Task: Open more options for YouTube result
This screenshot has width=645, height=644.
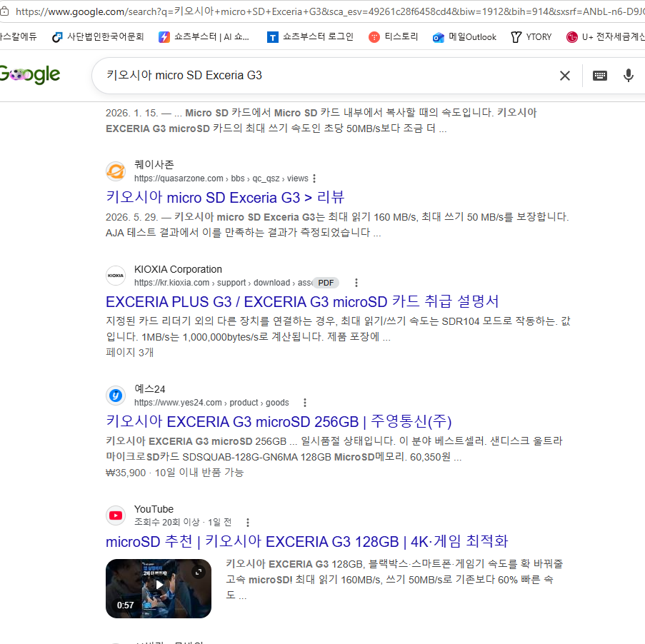Action: coord(248,523)
